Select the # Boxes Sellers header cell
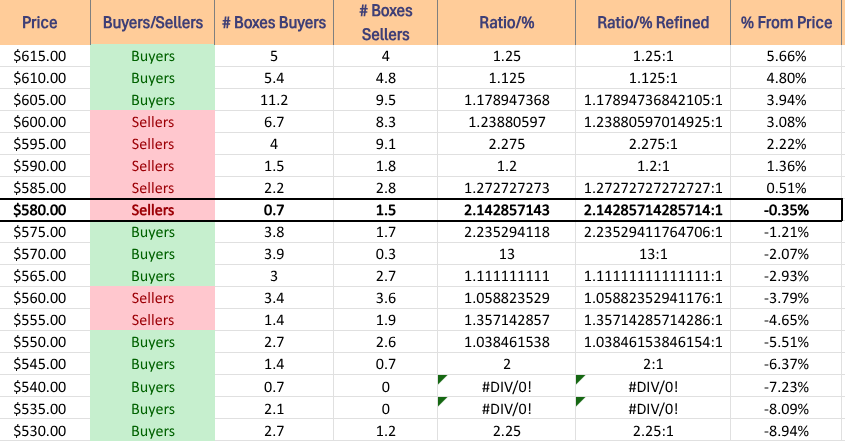This screenshot has height=441, width=845. click(385, 22)
